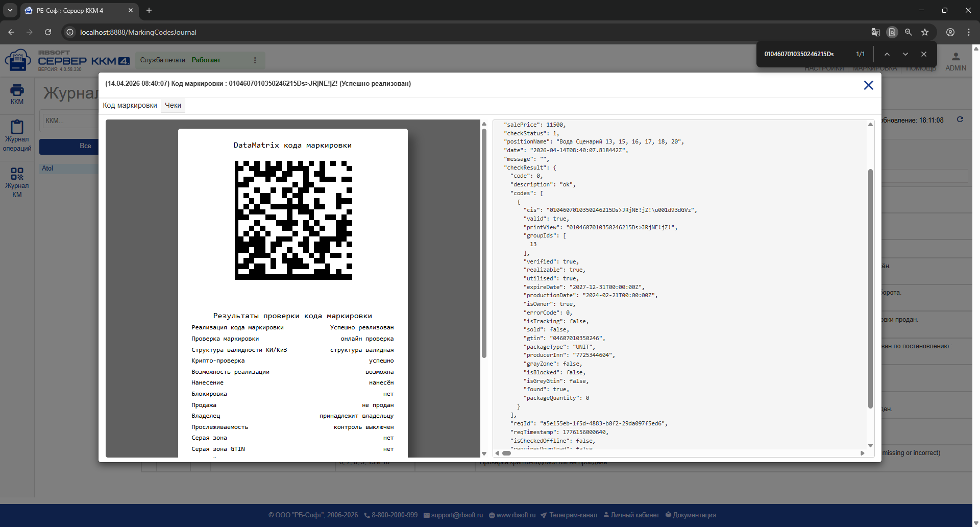Select the Atol entry in the list
This screenshot has height=527, width=980.
pyautogui.click(x=47, y=168)
